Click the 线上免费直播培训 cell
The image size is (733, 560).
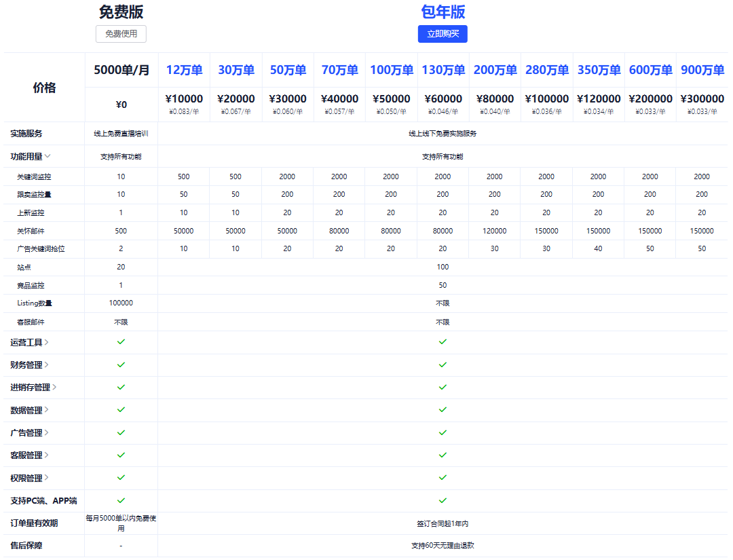click(121, 134)
